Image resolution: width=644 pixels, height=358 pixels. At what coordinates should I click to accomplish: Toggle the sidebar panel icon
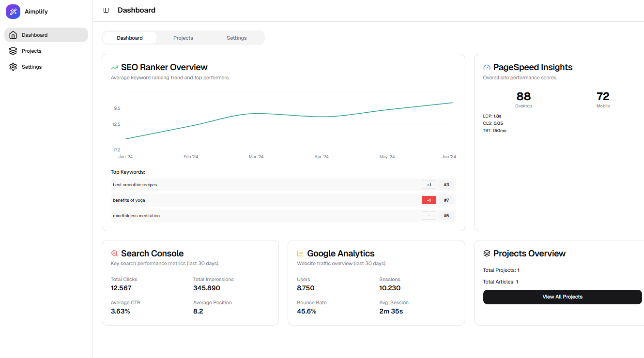click(106, 10)
